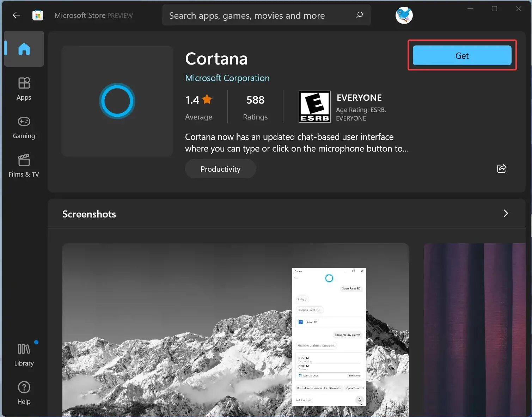This screenshot has height=417, width=532.
Task: Click the Microsoft Store logo icon
Action: (38, 16)
